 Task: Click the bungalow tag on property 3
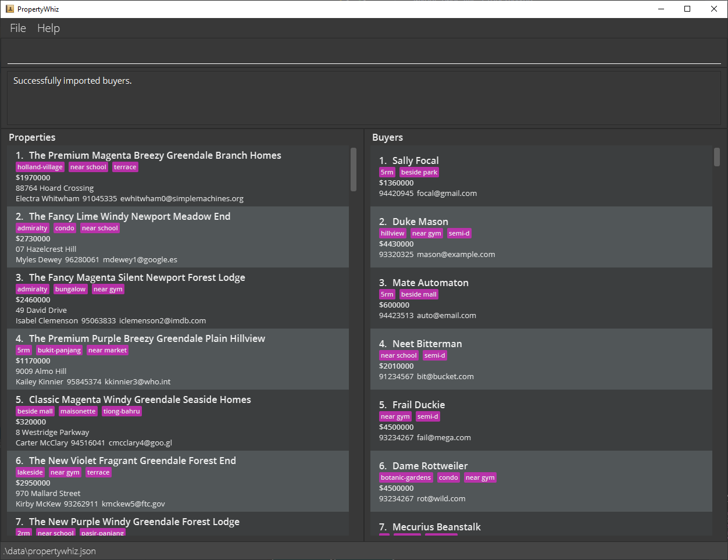click(70, 289)
